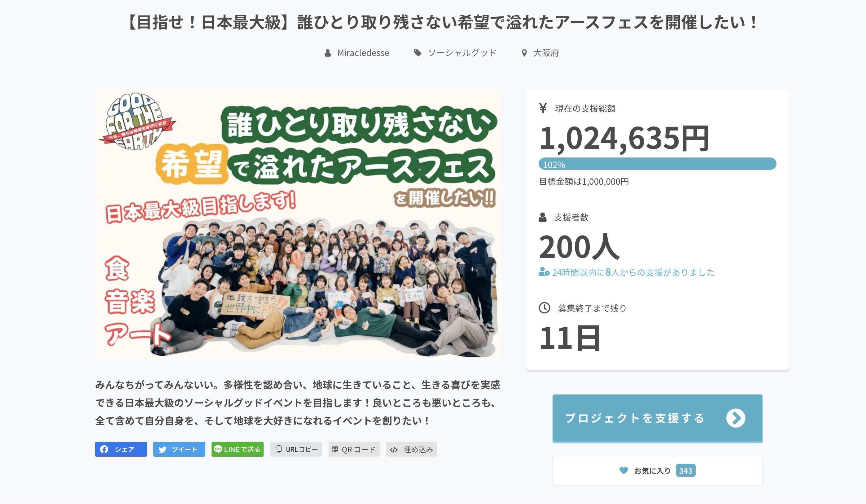Viewport: 866px width, 504px height.
Task: Click the tag icon beside category
Action: click(418, 53)
